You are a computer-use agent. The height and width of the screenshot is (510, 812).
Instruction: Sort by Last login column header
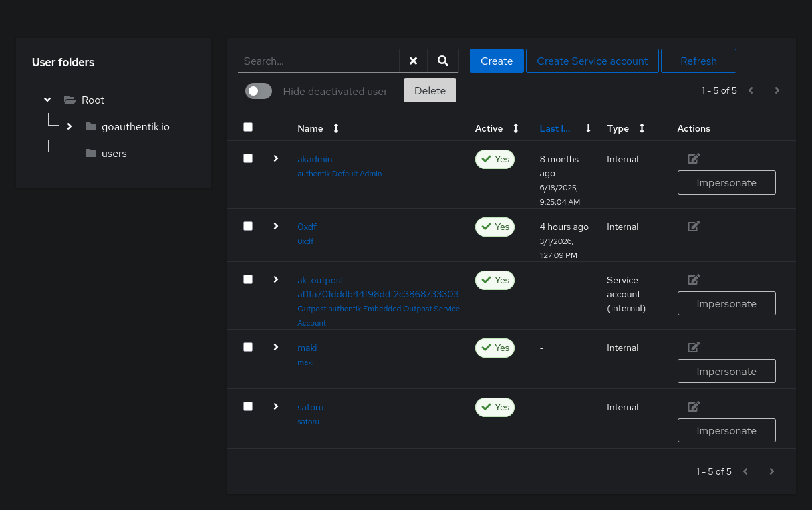point(555,128)
